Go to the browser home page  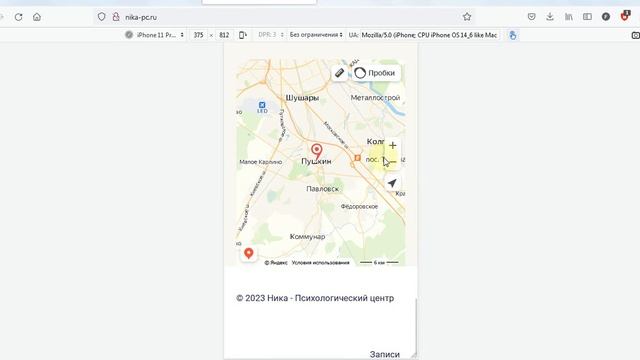[37, 17]
